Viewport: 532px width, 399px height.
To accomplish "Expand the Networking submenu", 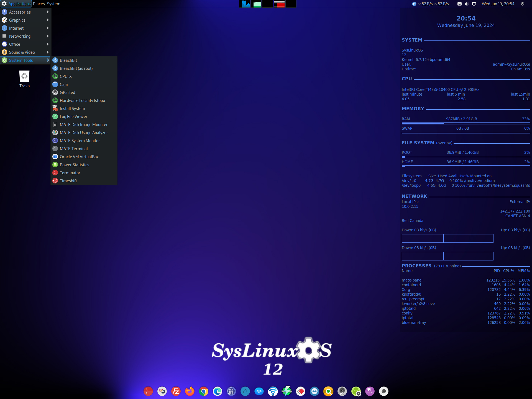I will coord(25,36).
